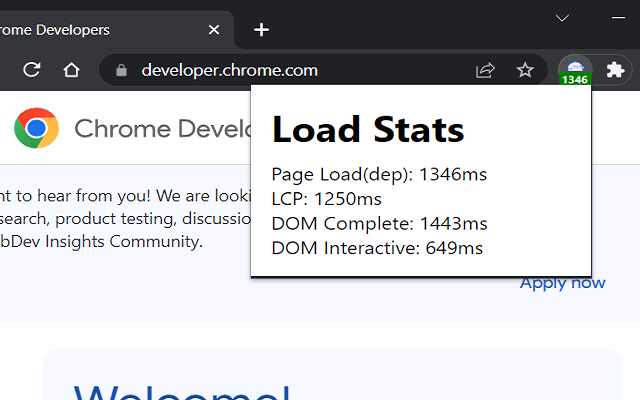Open the Extensions puzzle piece menu
Screen dimensions: 640x400
tap(615, 70)
